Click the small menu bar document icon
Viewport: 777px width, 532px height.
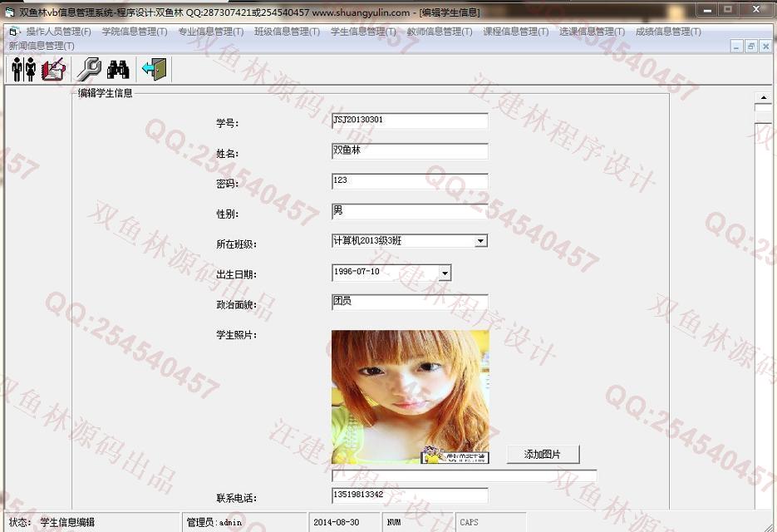click(14, 32)
